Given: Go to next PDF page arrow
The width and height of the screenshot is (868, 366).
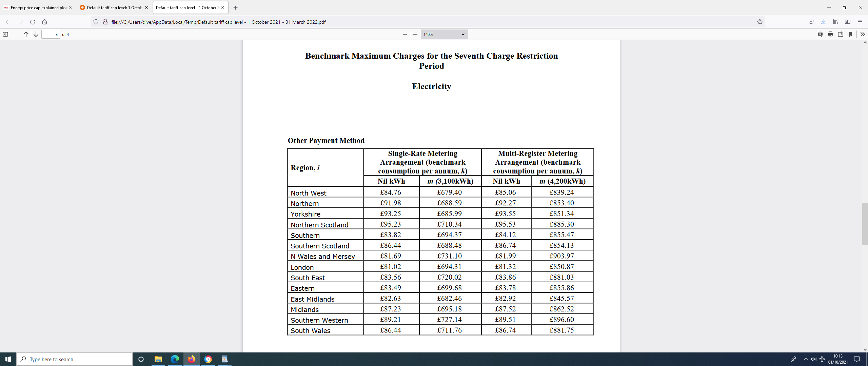Looking at the screenshot, I should point(36,34).
